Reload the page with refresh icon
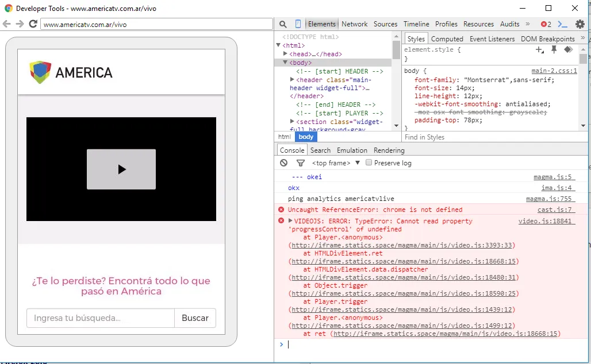Image resolution: width=591 pixels, height=364 pixels. point(33,24)
